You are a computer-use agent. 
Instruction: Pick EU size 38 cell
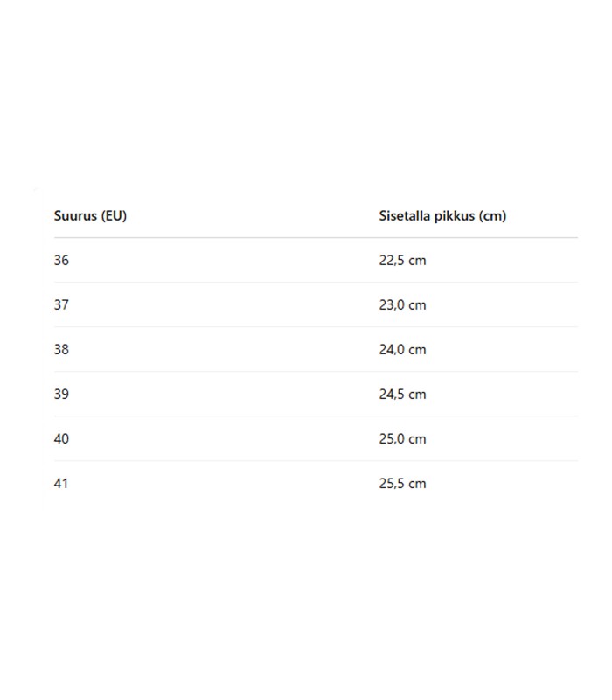(x=61, y=350)
